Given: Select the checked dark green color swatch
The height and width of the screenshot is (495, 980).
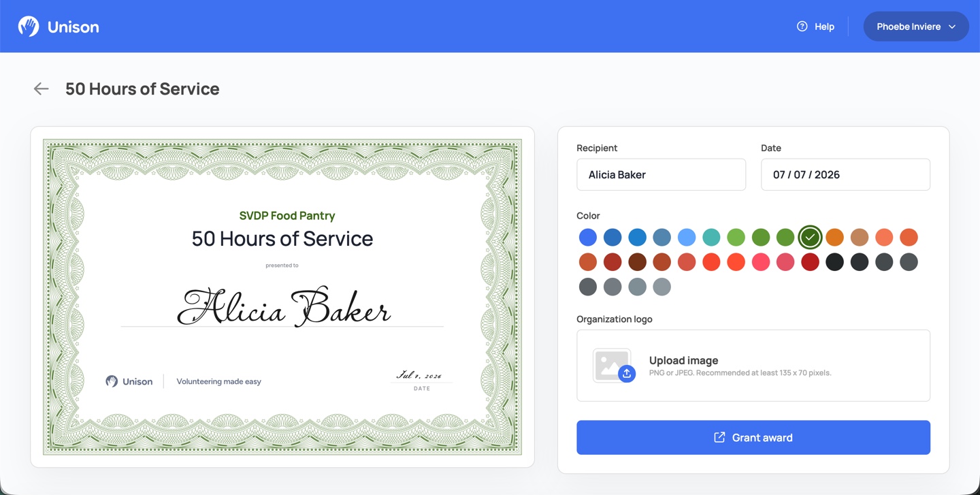Looking at the screenshot, I should (810, 237).
